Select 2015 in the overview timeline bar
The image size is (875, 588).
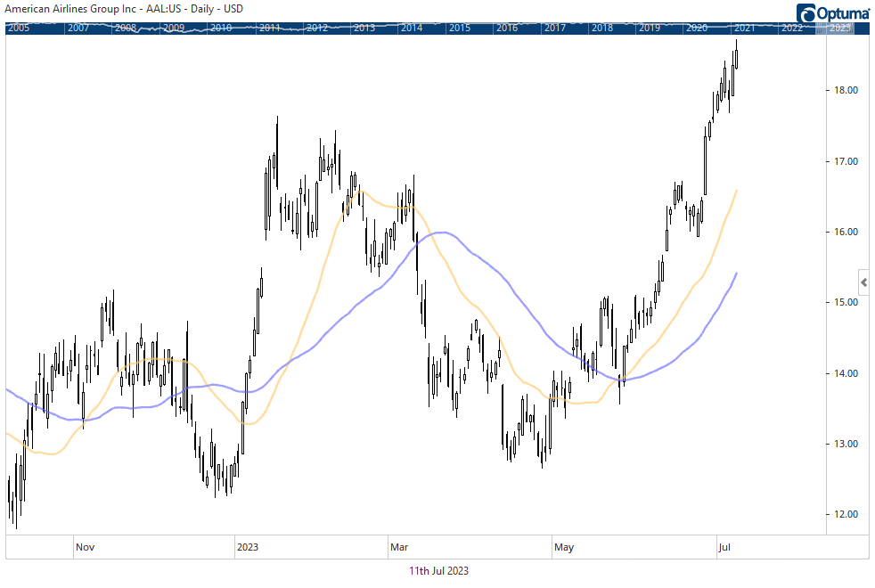[460, 28]
